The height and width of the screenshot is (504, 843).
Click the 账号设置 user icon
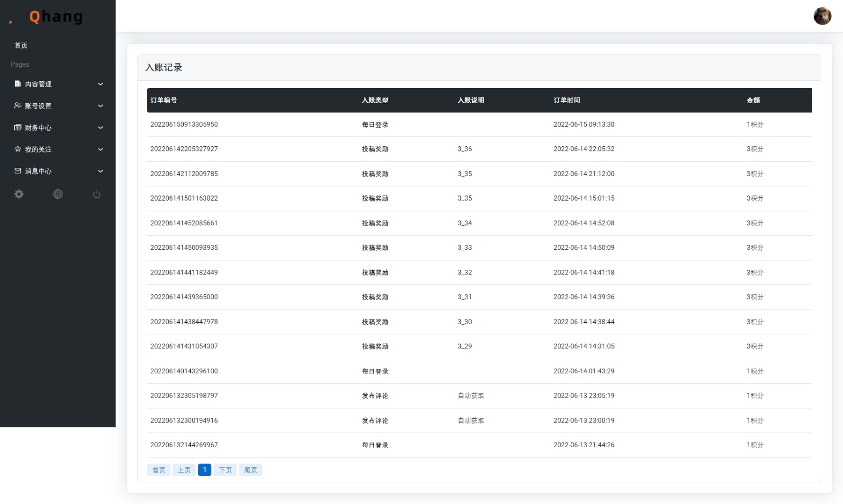click(18, 106)
